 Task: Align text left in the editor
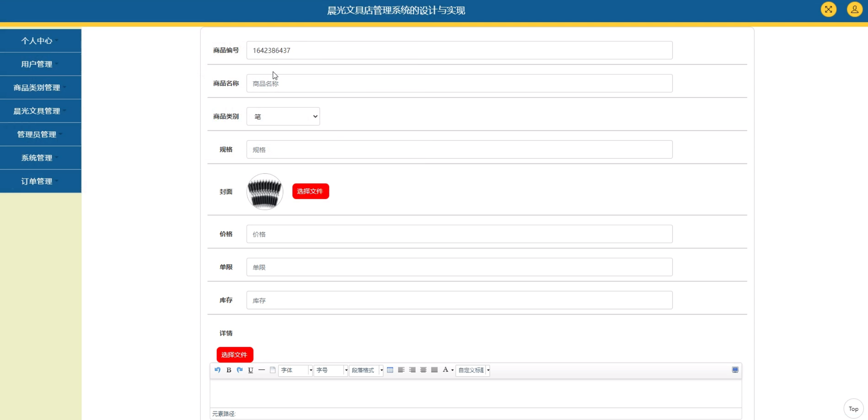(x=401, y=370)
